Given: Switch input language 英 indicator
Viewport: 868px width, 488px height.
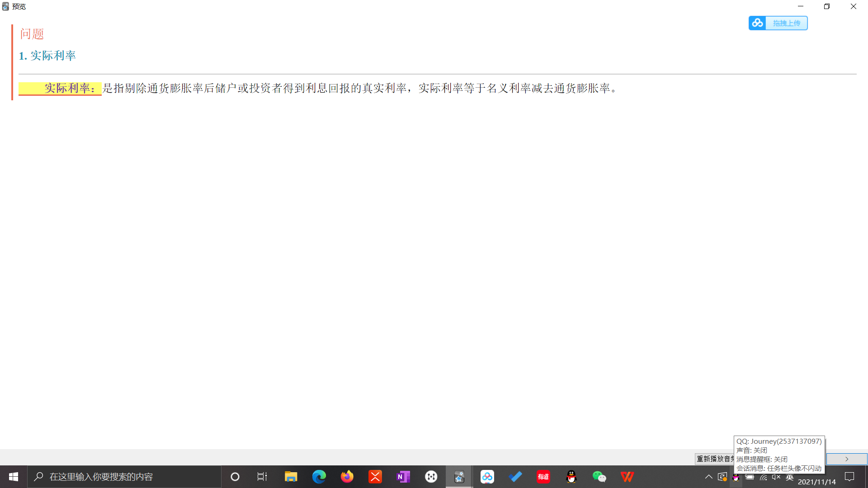Looking at the screenshot, I should click(790, 477).
